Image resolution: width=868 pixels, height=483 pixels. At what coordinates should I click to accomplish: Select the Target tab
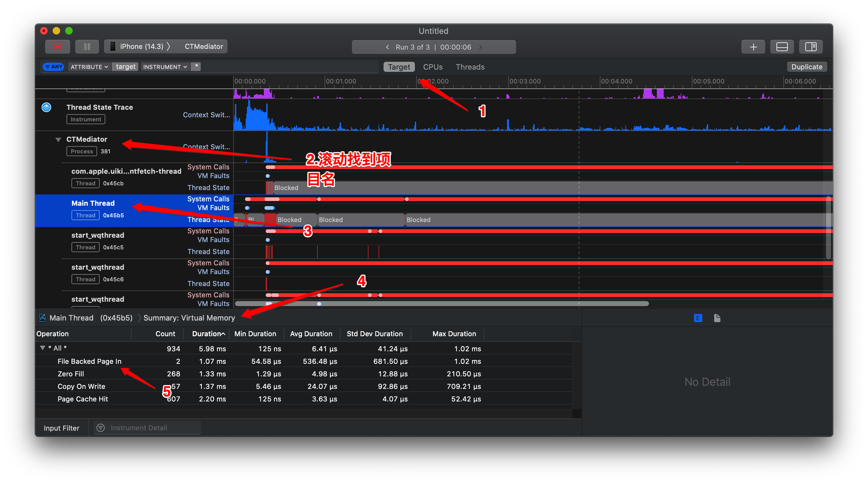(399, 67)
